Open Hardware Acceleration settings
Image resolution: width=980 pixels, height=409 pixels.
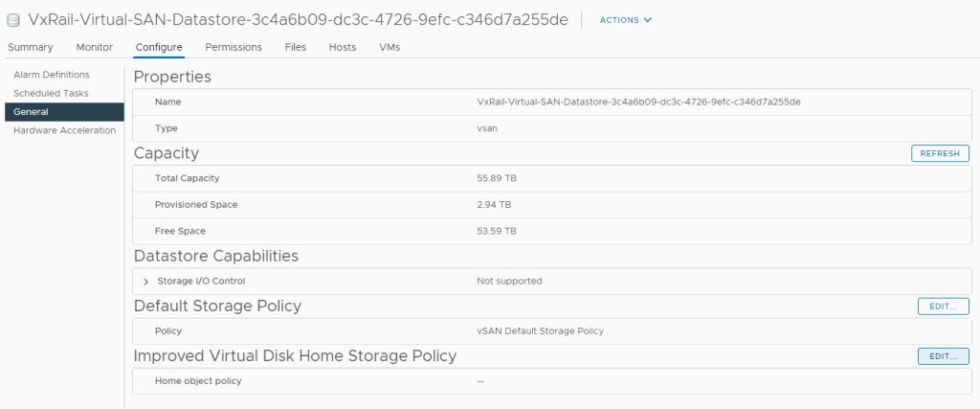[x=64, y=130]
